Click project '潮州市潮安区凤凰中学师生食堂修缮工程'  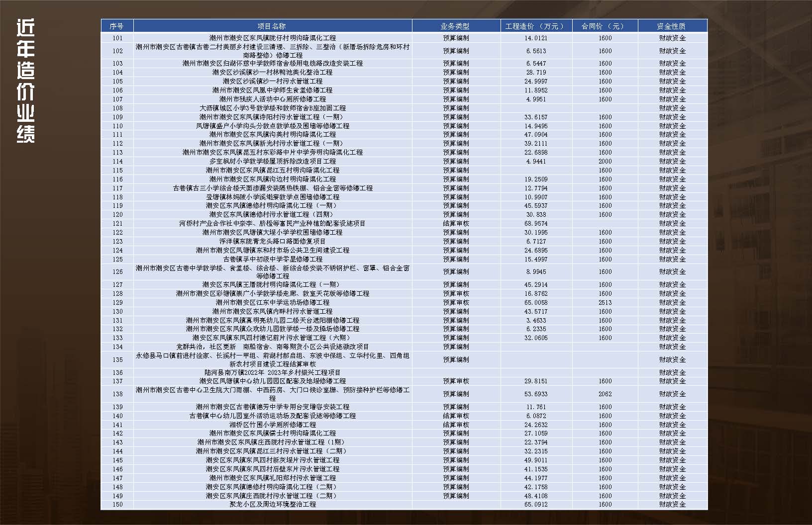273,90
